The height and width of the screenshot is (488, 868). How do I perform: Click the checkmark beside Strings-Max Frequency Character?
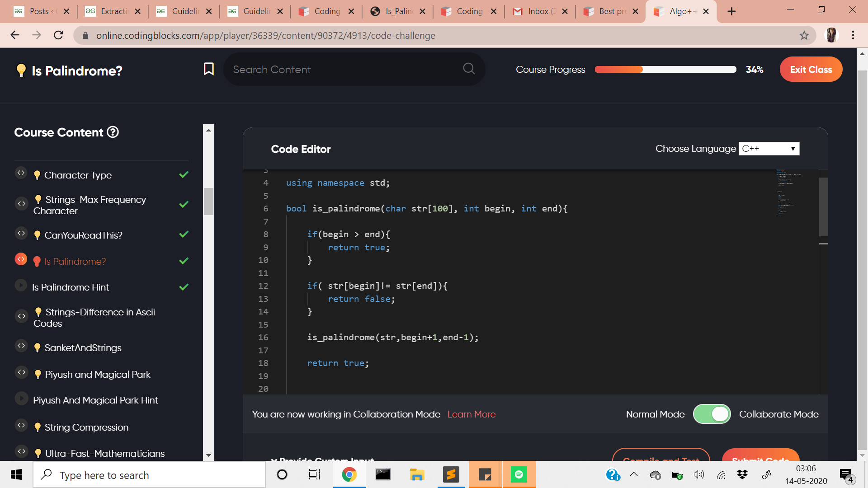point(184,204)
